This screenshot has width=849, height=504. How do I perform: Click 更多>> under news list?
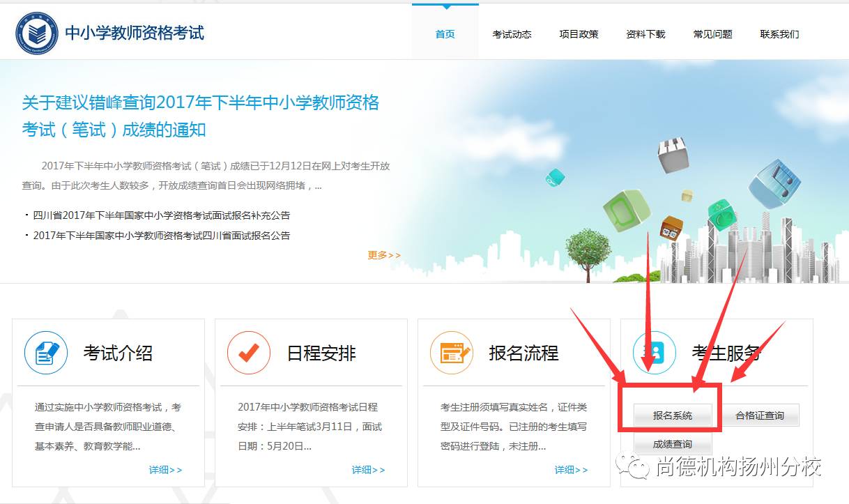(384, 255)
